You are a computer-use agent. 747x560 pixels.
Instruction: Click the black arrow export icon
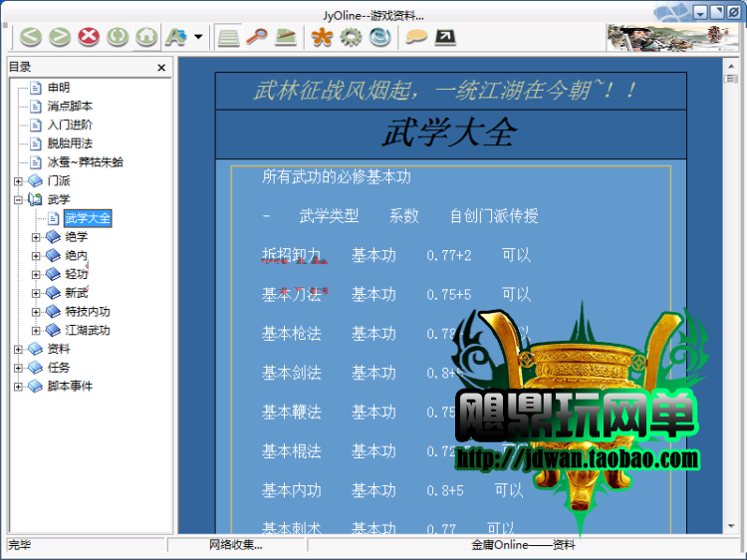(x=445, y=37)
